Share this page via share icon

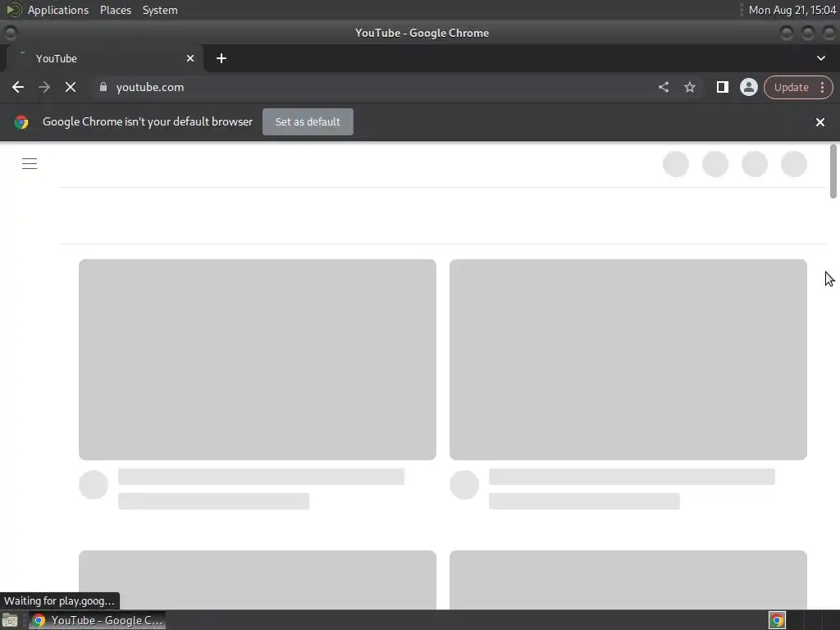tap(663, 87)
